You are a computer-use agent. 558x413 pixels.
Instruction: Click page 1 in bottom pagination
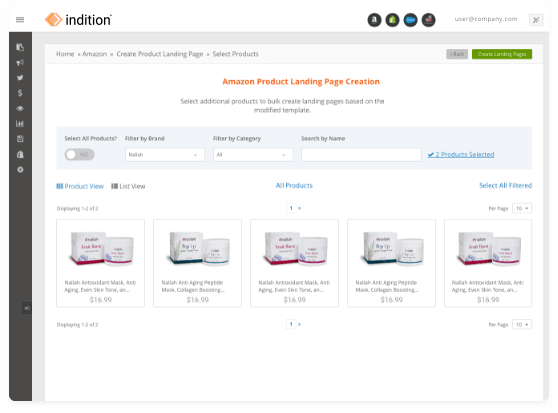pyautogui.click(x=291, y=324)
